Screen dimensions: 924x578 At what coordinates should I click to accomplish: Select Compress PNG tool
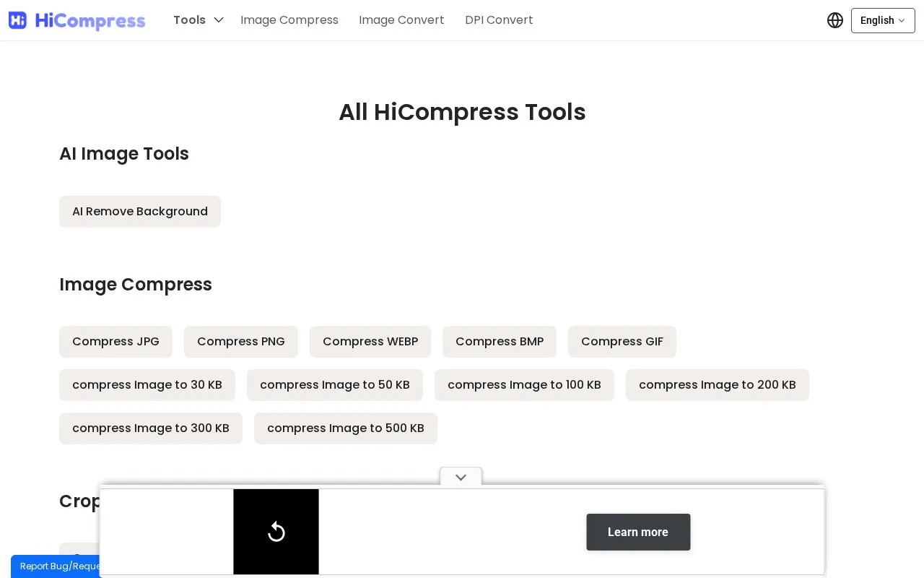241,342
